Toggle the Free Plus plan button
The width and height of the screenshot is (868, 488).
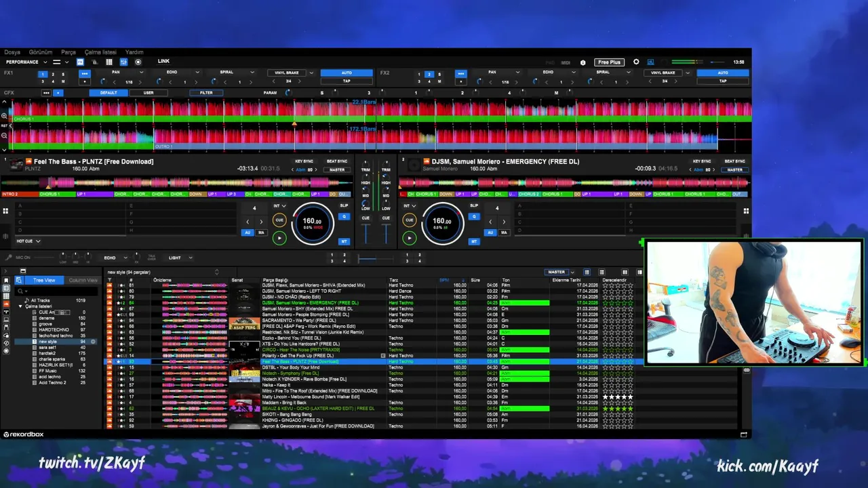(x=609, y=62)
